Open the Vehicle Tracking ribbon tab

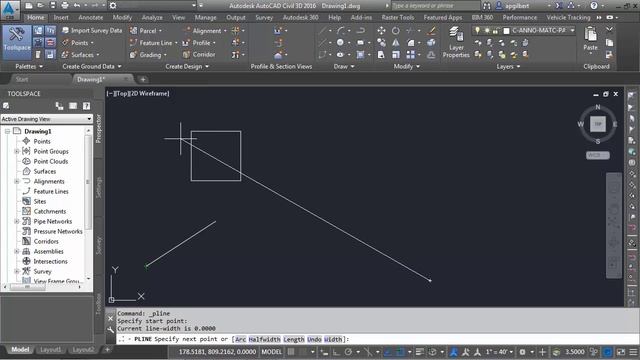click(568, 18)
